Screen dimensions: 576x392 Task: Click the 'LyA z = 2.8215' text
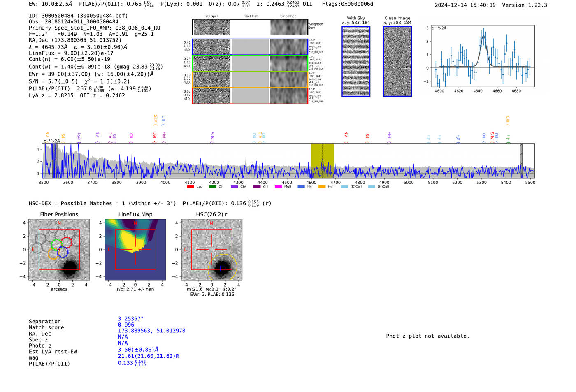click(x=51, y=95)
